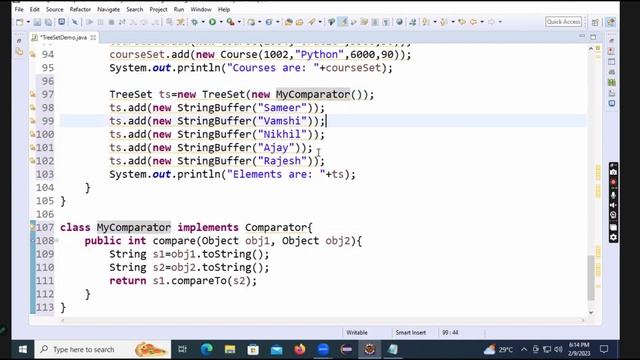Viewport: 640px width, 360px height.
Task: Click the debug Resume icon
Action: (89, 22)
